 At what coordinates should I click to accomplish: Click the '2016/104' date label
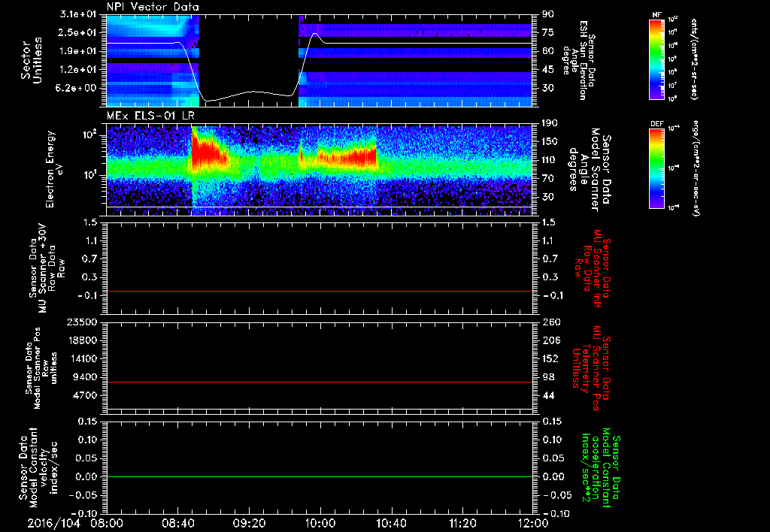coord(53,523)
